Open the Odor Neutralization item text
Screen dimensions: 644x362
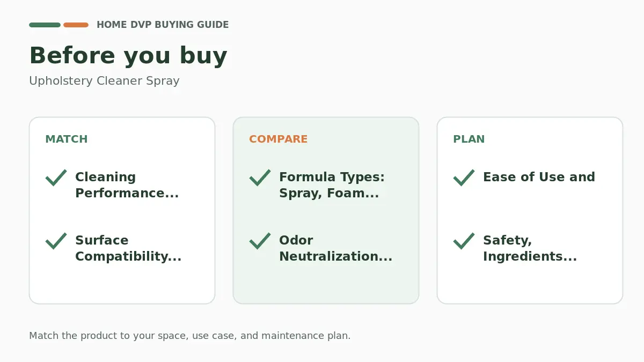tap(336, 248)
